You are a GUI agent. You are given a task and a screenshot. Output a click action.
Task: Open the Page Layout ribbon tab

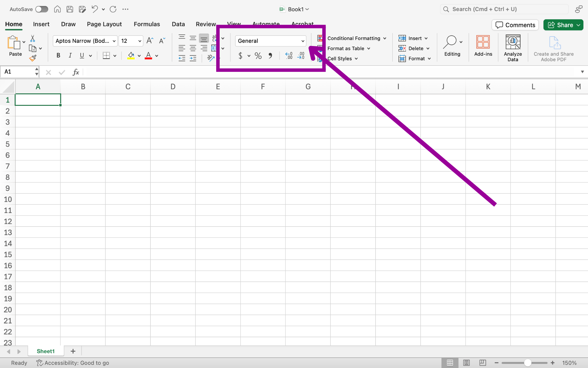pos(104,24)
